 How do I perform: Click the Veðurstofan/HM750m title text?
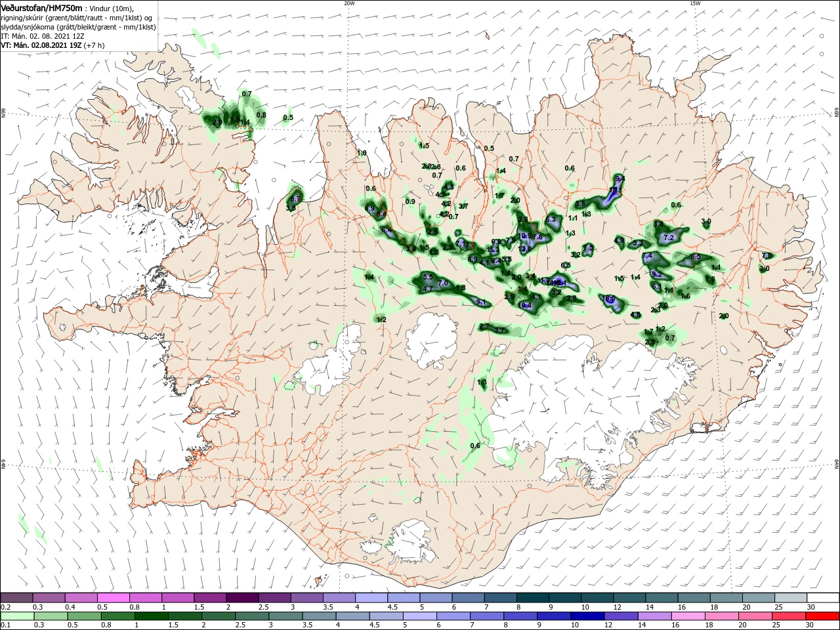pyautogui.click(x=41, y=7)
